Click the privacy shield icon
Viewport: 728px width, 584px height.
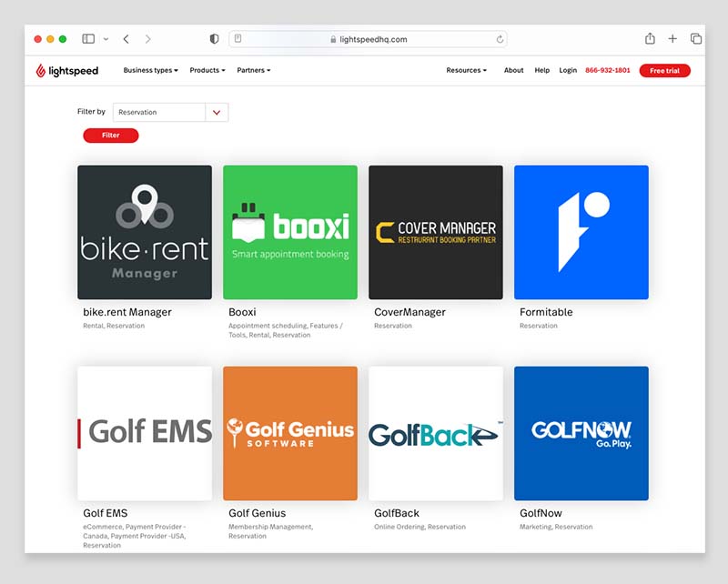pos(214,39)
